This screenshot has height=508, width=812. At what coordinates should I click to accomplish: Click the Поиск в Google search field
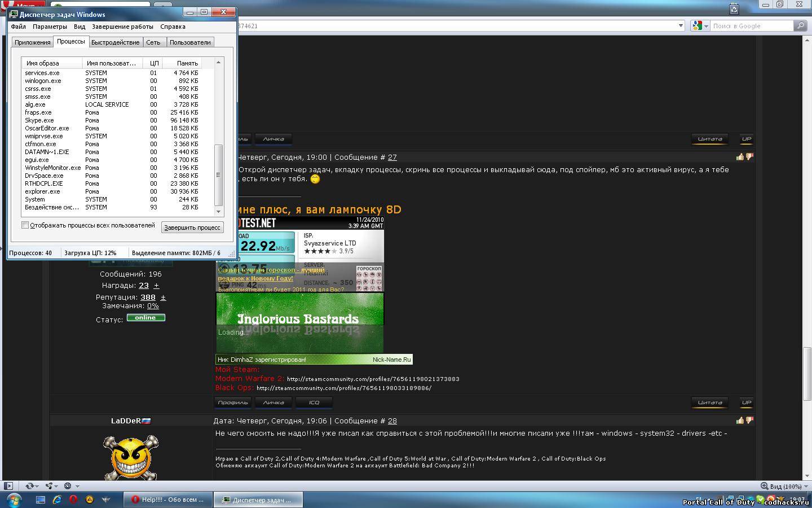pos(751,25)
